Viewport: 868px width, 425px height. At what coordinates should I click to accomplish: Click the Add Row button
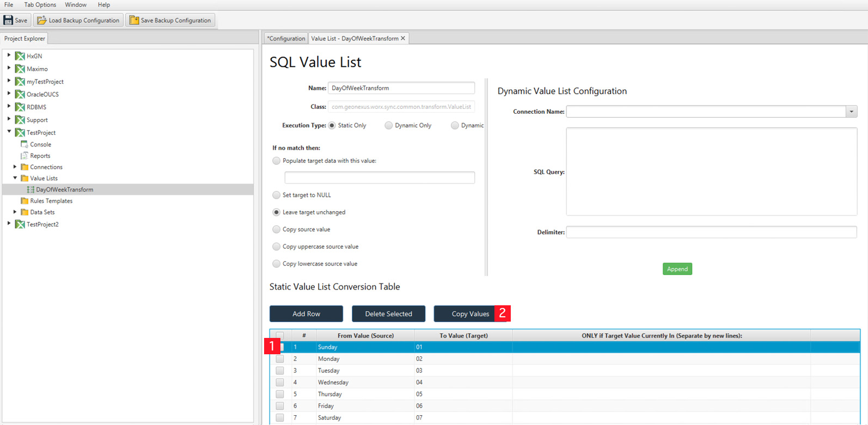point(306,313)
